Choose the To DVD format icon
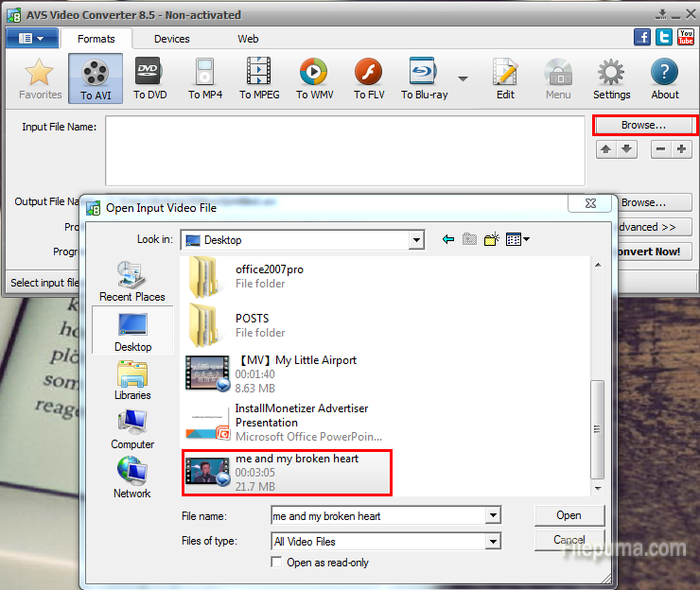Image resolution: width=700 pixels, height=590 pixels. click(149, 78)
